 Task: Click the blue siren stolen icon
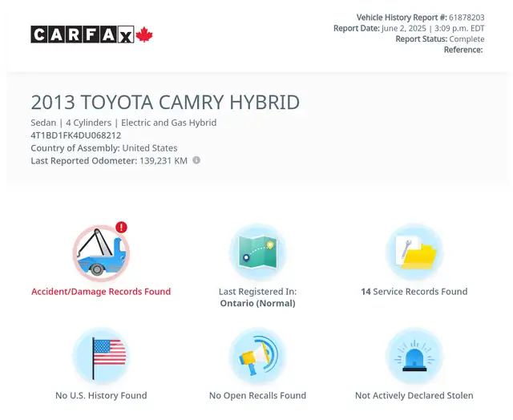(414, 356)
